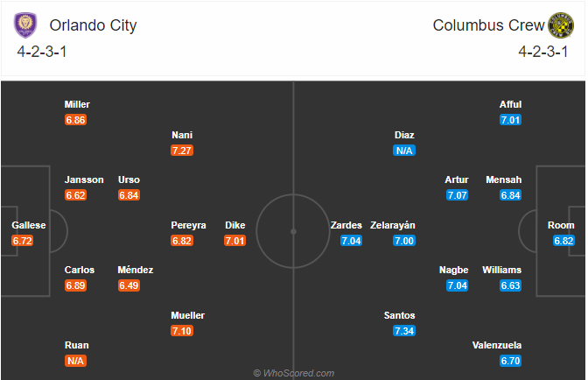Open the Orlando City team name
The height and width of the screenshot is (380, 588).
tap(93, 25)
